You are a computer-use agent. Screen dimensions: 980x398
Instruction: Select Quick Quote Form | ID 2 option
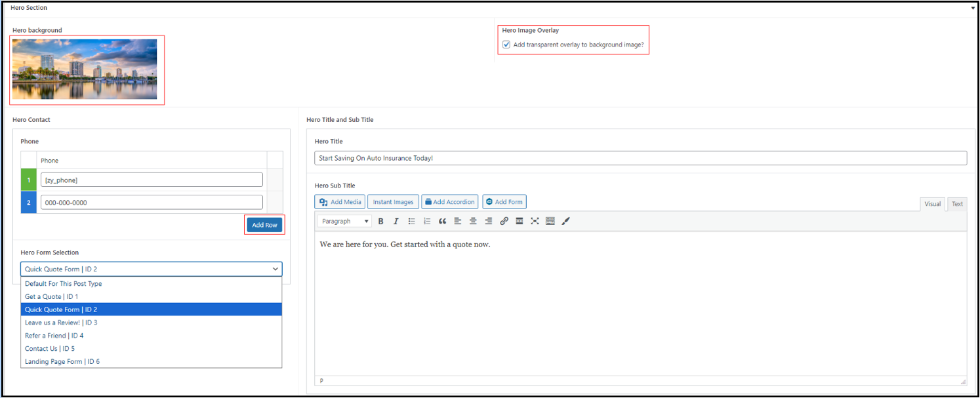[152, 309]
